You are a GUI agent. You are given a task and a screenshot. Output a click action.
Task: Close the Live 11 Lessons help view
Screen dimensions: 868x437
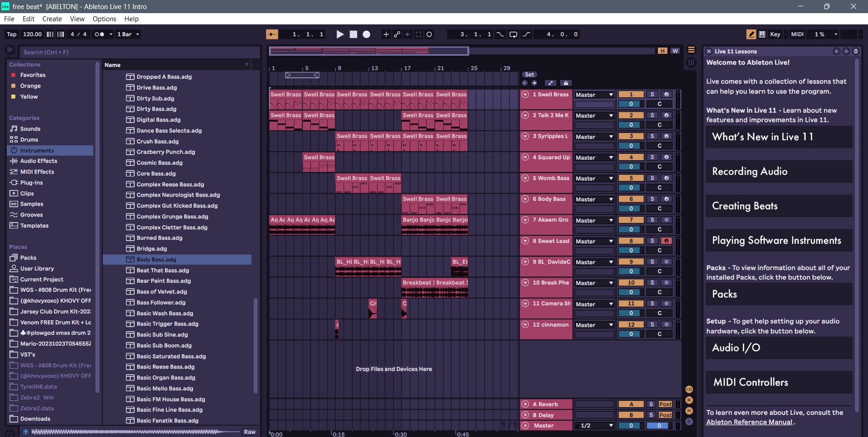pos(709,52)
